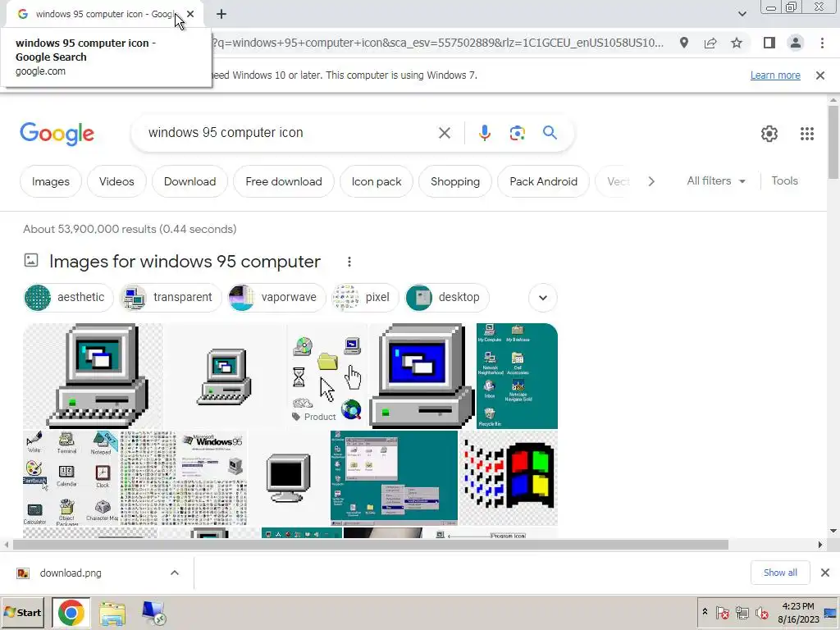Select the Download filter chip

(189, 181)
